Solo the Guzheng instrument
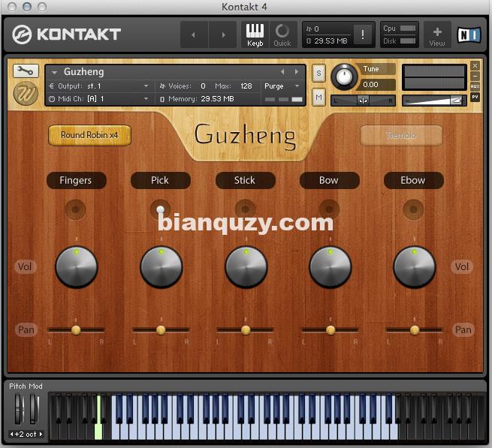The image size is (492, 448). pos(318,74)
